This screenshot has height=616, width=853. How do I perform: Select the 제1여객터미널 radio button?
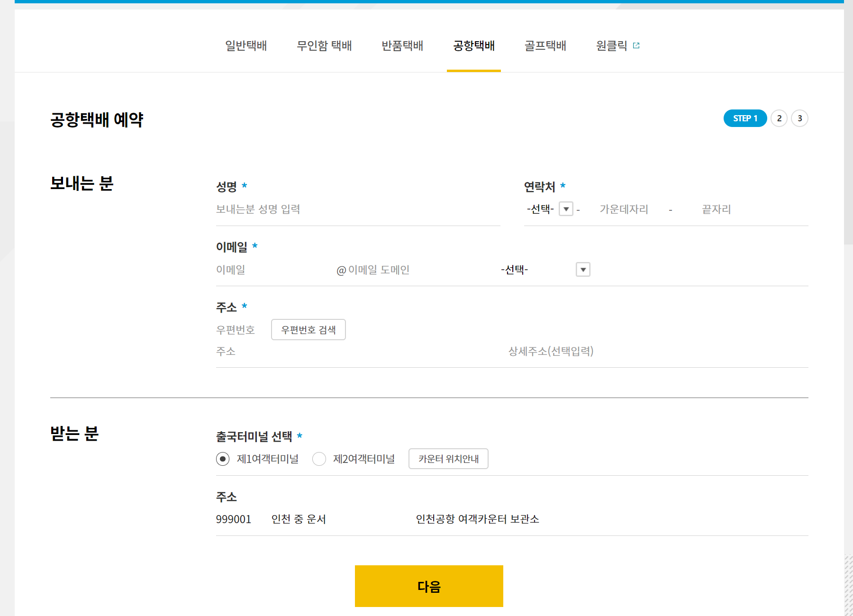point(223,459)
